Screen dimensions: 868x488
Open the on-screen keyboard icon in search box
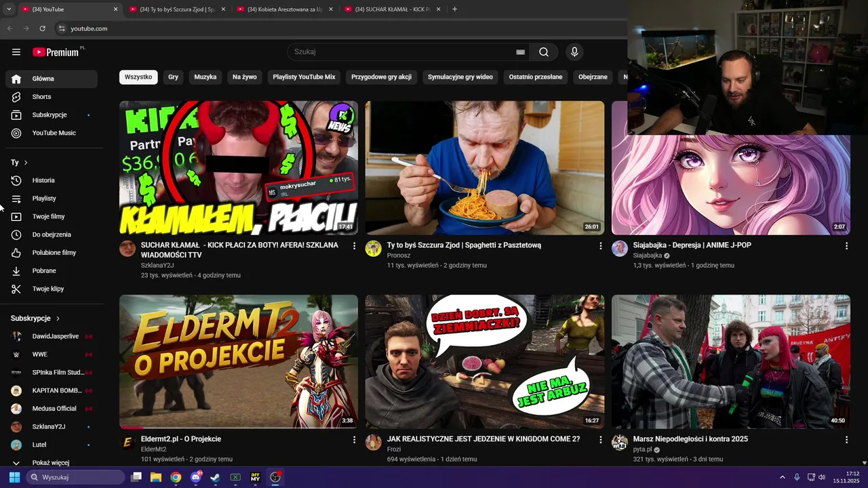[x=520, y=52]
